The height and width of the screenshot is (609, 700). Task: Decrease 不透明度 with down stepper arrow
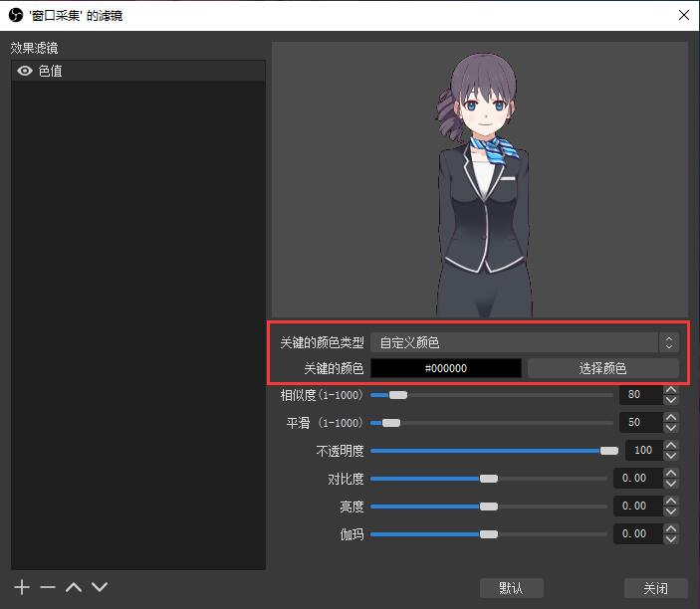[670, 456]
